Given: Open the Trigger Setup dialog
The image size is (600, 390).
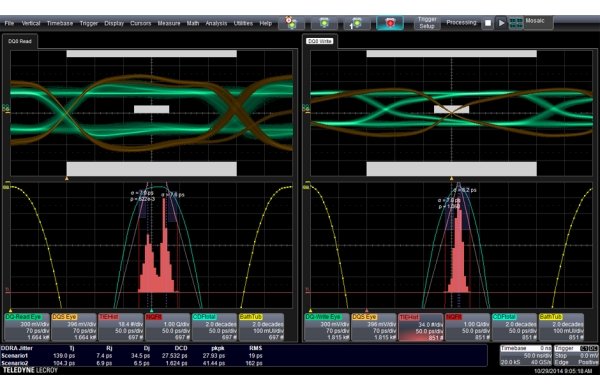Looking at the screenshot, I should (x=427, y=23).
